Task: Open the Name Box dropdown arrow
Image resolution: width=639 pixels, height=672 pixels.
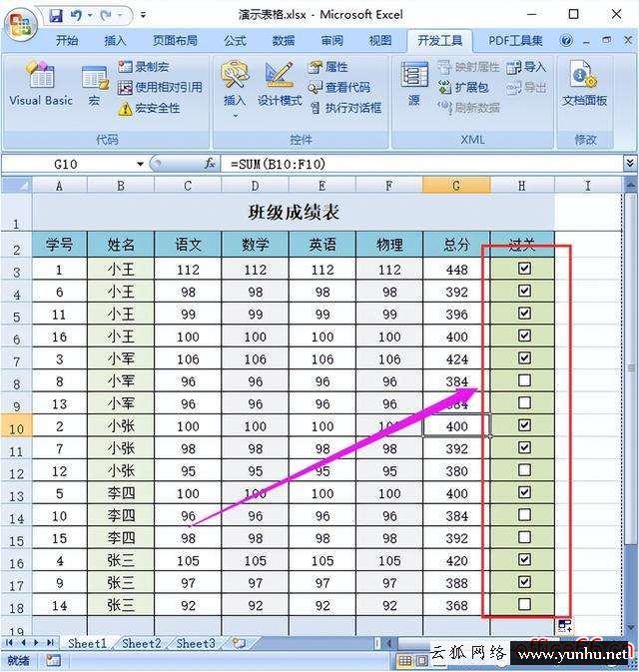Action: (x=140, y=164)
